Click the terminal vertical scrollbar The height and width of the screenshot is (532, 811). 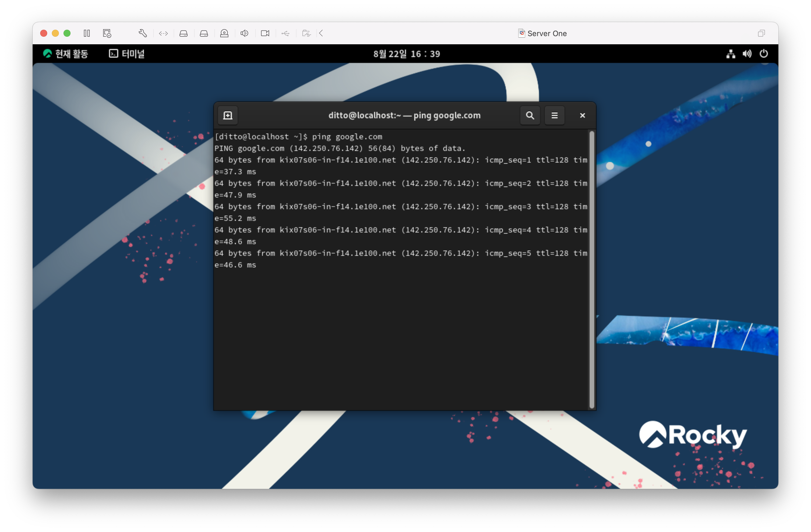(592, 269)
